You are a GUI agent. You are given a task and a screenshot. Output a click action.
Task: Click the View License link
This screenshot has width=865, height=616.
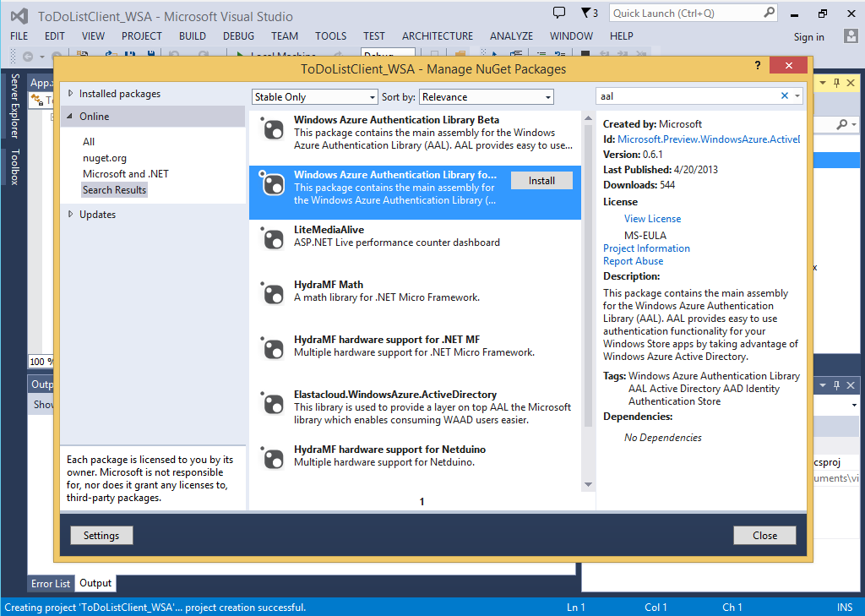click(x=652, y=219)
